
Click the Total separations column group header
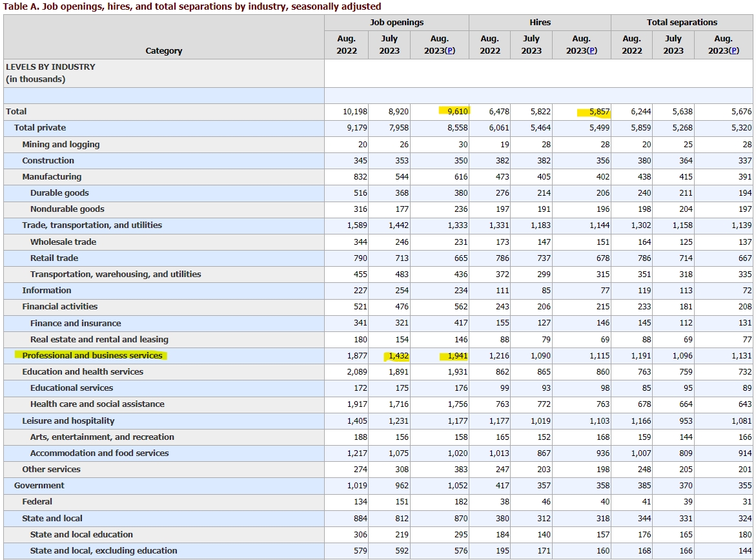(x=682, y=22)
